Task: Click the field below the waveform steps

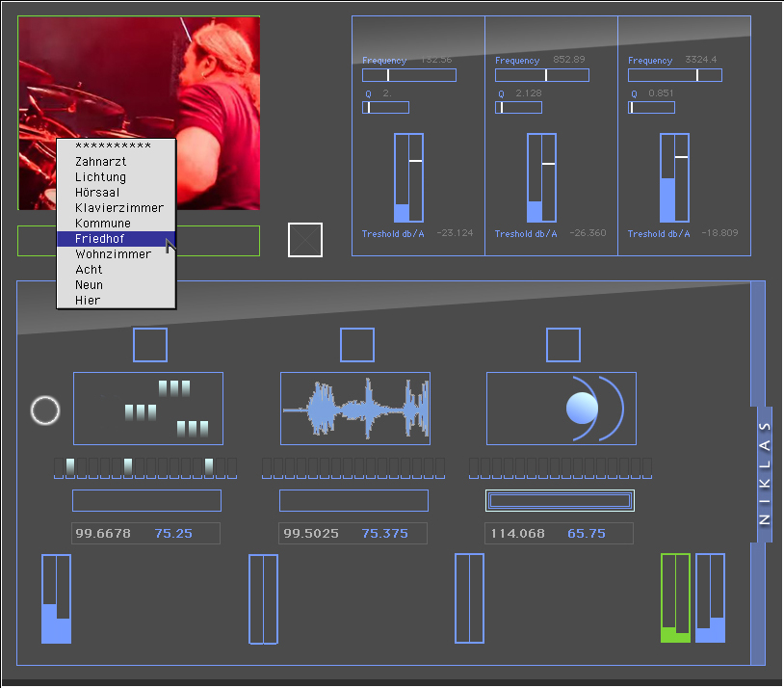Action: 354,501
